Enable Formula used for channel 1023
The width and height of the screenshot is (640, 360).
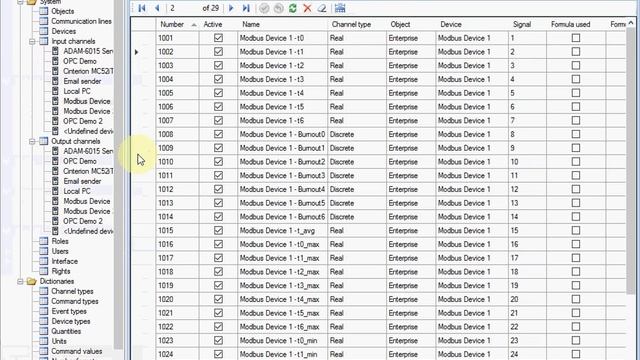[576, 340]
